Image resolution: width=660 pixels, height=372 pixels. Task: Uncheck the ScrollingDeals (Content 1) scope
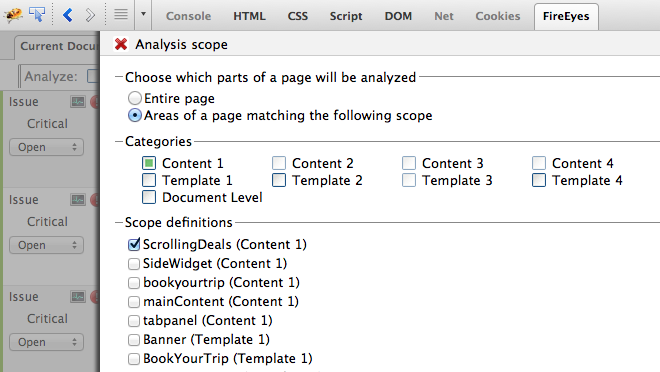(x=134, y=244)
